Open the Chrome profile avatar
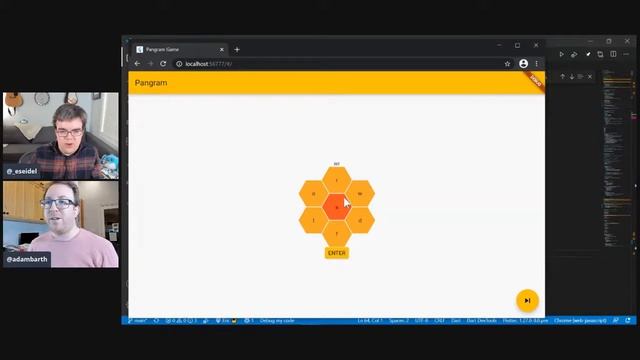The image size is (640, 360). pyautogui.click(x=523, y=64)
